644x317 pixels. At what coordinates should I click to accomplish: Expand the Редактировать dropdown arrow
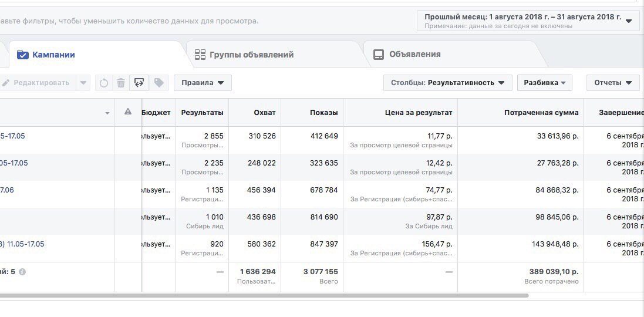(x=83, y=83)
